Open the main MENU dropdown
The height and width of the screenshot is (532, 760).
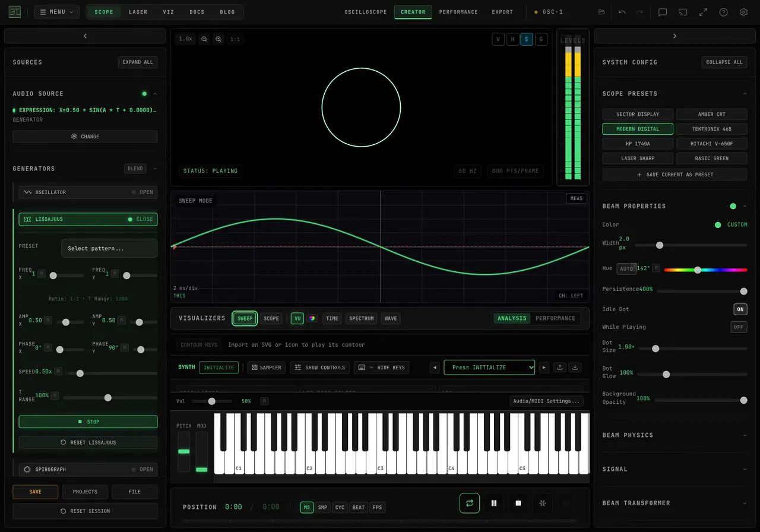point(57,12)
